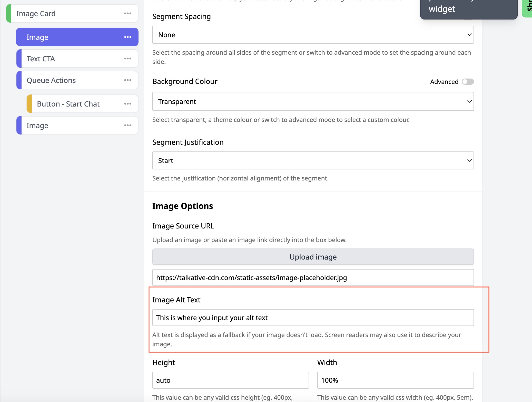Open options menu for selected Image segment

point(127,37)
